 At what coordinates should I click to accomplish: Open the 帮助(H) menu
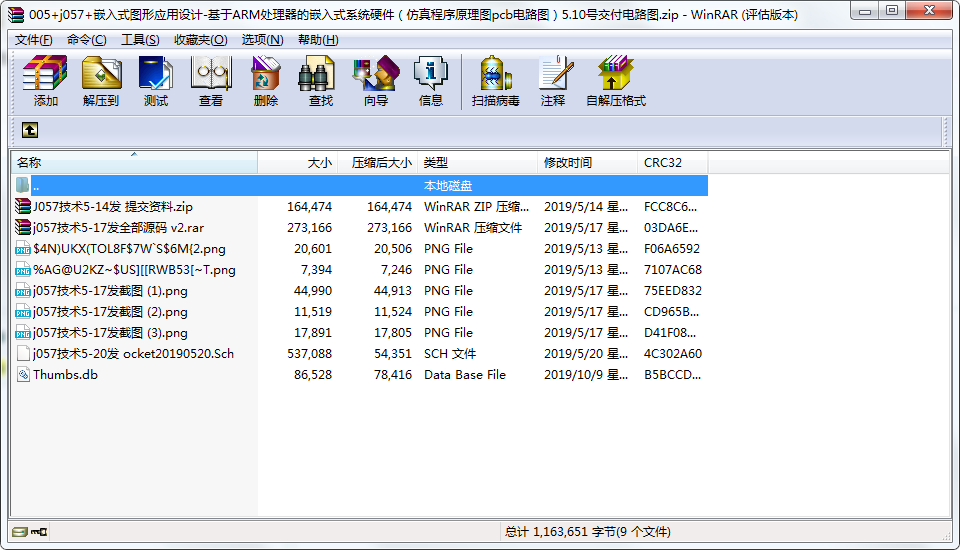[318, 40]
